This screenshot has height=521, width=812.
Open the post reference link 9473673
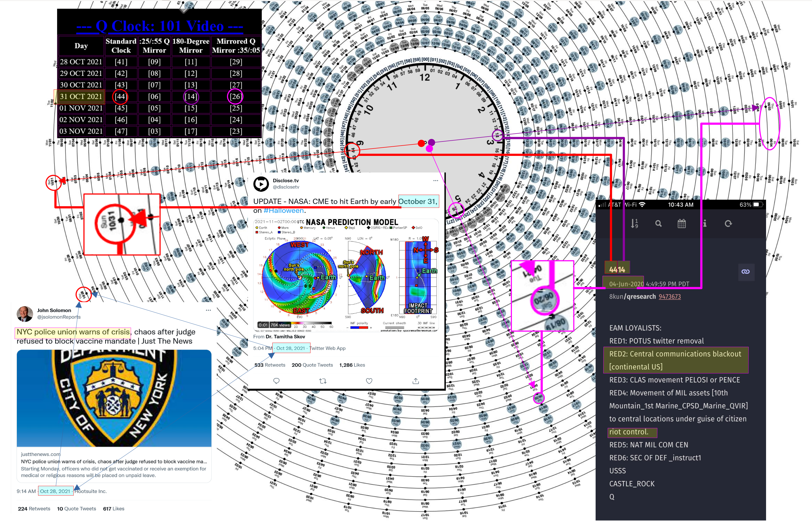[670, 297]
